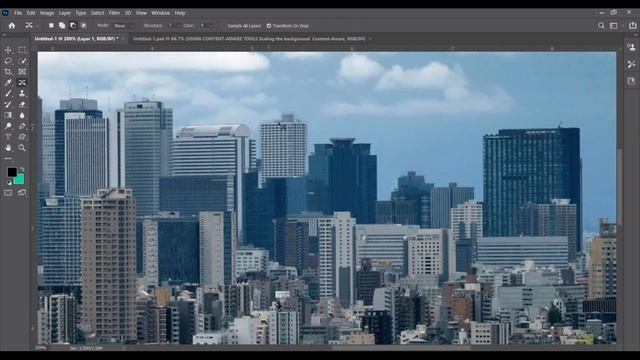
Task: Select the Quick Selection tool
Action: point(22,61)
